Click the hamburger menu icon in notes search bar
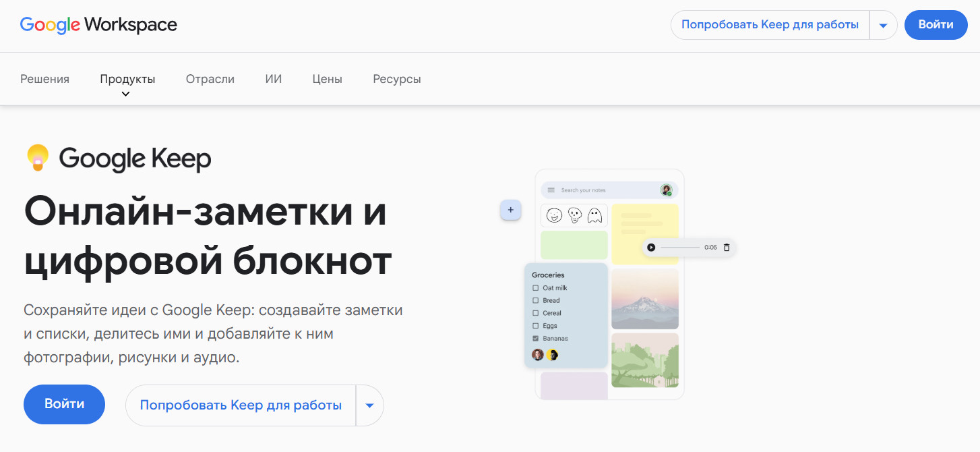The image size is (980, 452). click(551, 190)
